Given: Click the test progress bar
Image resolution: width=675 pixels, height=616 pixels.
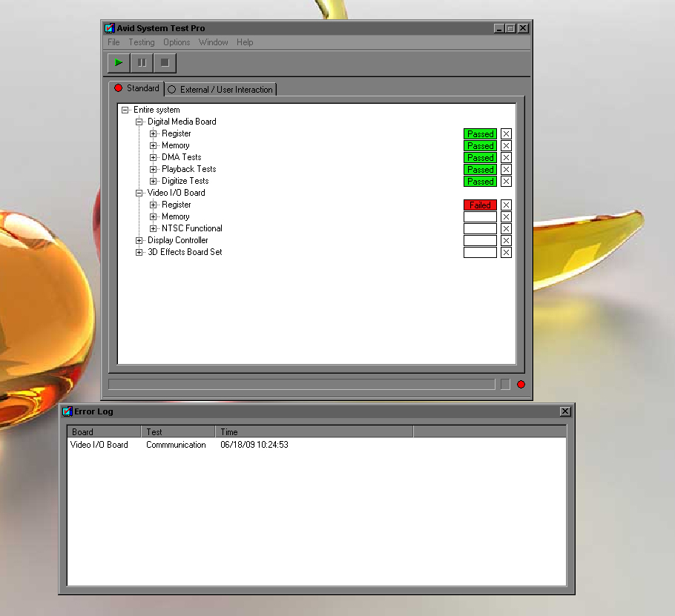Looking at the screenshot, I should point(302,384).
